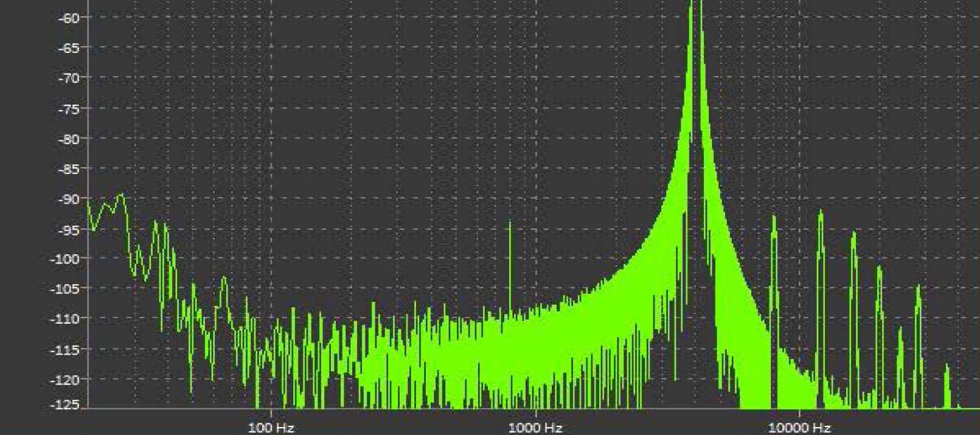
Task: Click the -60 dB level axis label
Action: 71,18
